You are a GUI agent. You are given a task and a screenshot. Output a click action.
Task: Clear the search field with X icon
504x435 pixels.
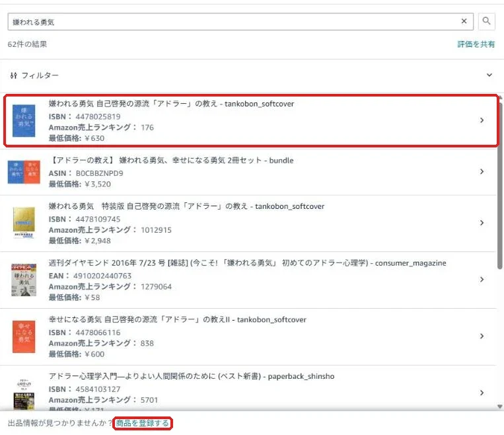(x=464, y=21)
